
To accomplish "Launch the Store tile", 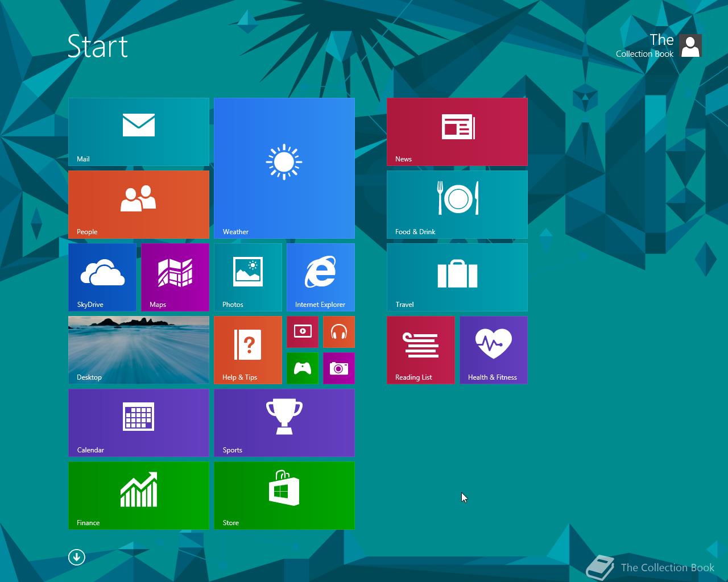I will pyautogui.click(x=284, y=496).
